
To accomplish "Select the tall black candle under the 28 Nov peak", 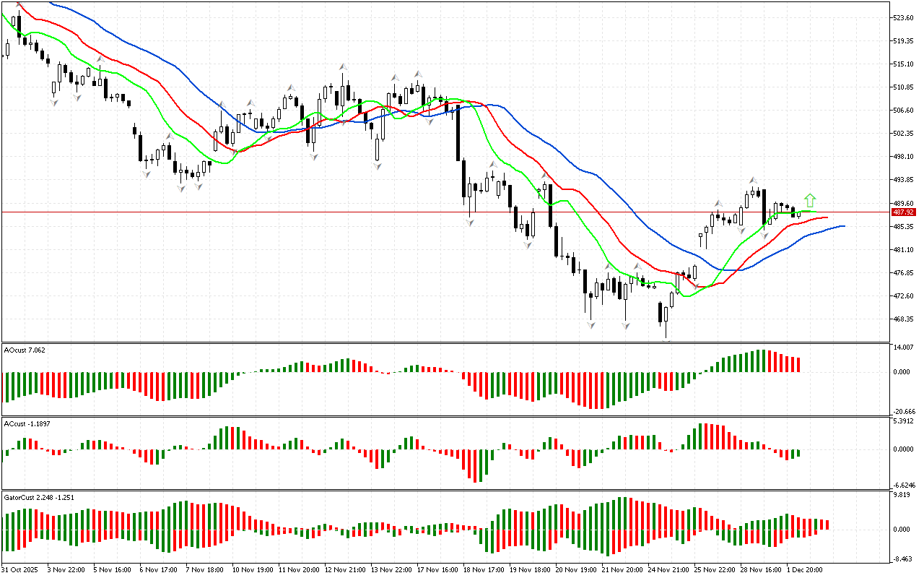I will 764,207.
